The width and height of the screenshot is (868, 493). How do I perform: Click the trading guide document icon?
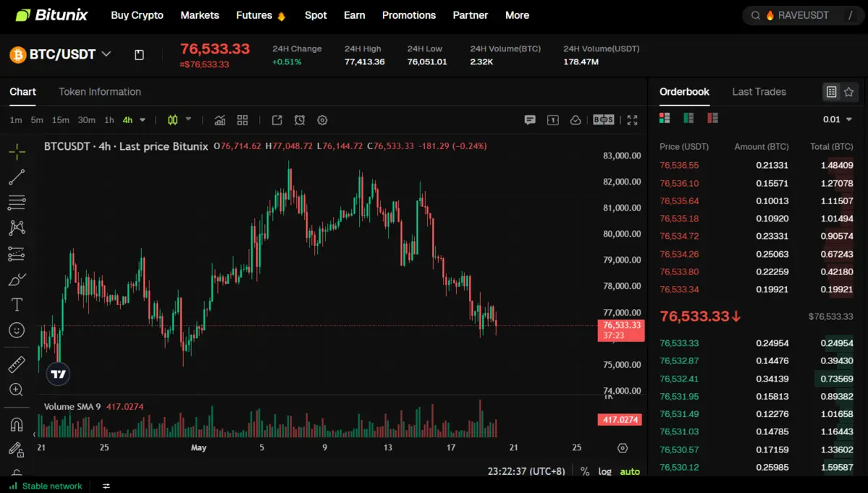[139, 55]
